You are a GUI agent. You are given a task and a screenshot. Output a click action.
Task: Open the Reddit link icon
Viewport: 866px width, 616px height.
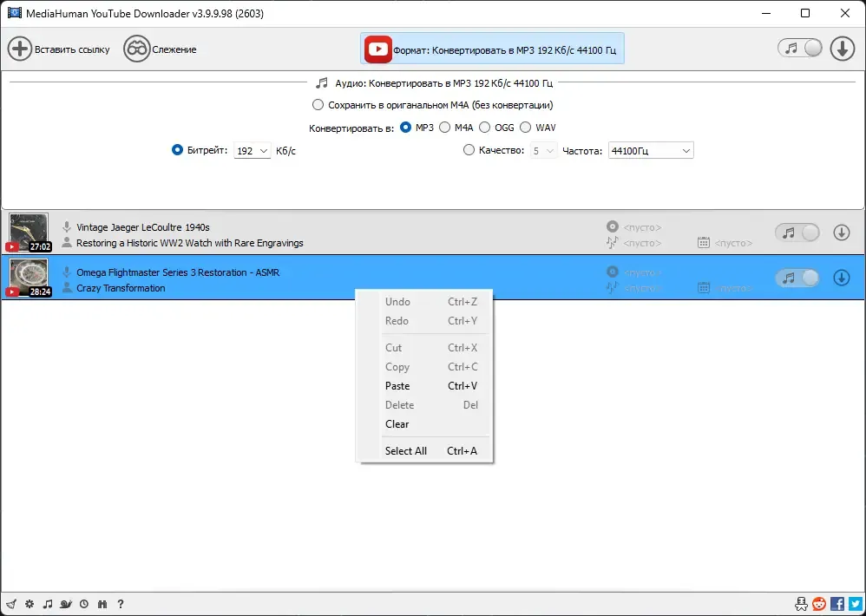(x=819, y=603)
